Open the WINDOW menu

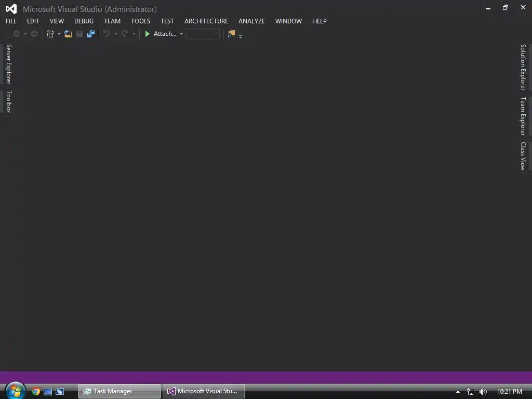(288, 21)
